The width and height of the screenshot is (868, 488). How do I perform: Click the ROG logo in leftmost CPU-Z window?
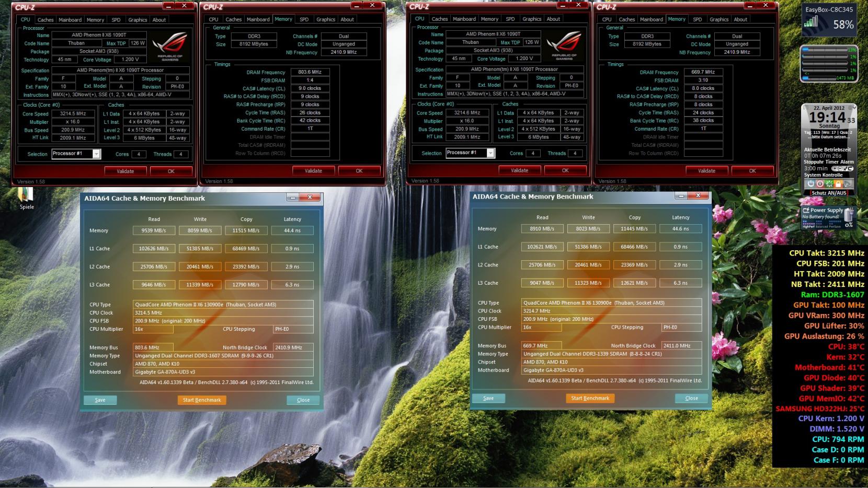pyautogui.click(x=170, y=47)
